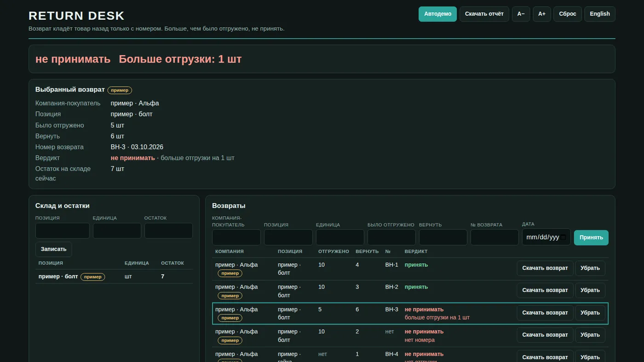Image resolution: width=644 pixels, height=362 pixels.
Task: Select the ВН-1 return number cell
Action: (392, 265)
